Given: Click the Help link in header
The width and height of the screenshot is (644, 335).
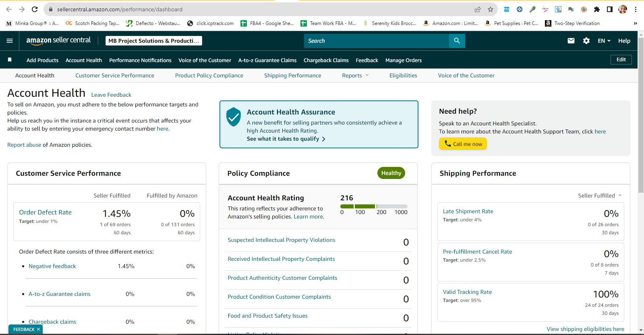Looking at the screenshot, I should click(624, 41).
